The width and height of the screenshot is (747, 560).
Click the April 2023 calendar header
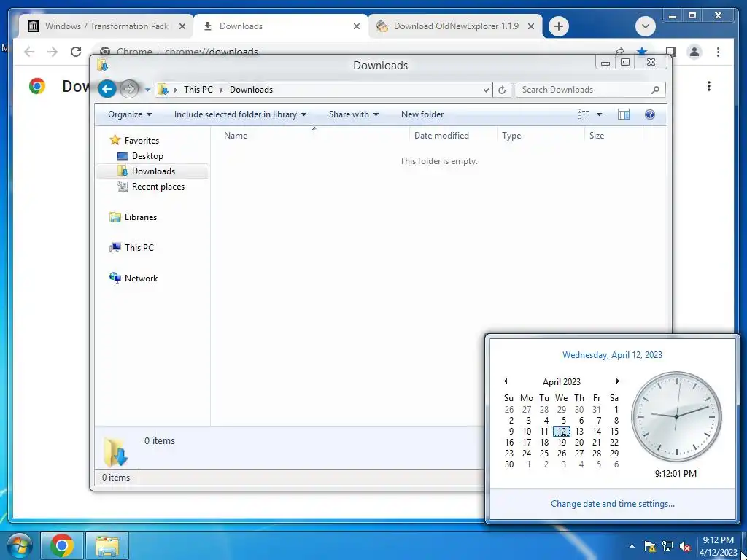tap(561, 381)
